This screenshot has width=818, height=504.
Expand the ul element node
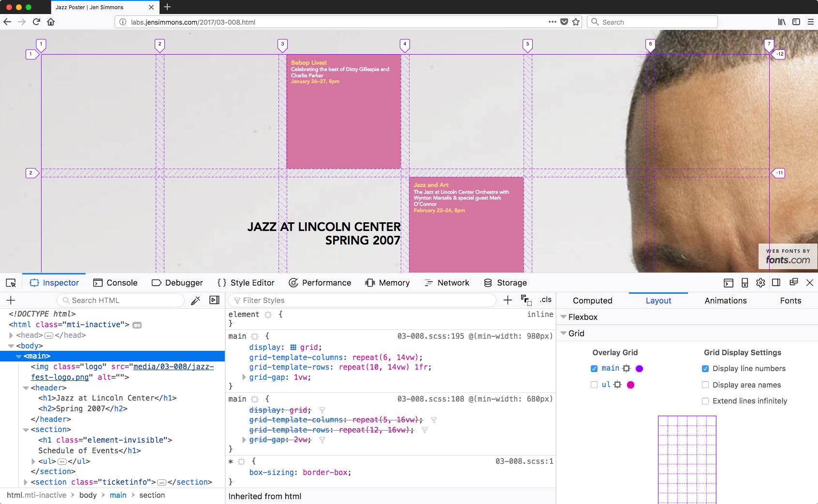(33, 461)
